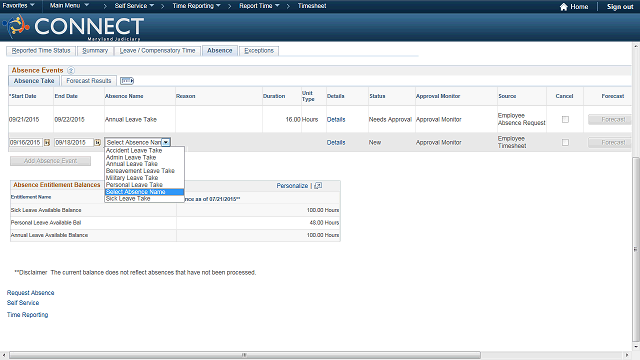Choose highlighted Select Absence Name option
This screenshot has height=360, width=640.
144,192
